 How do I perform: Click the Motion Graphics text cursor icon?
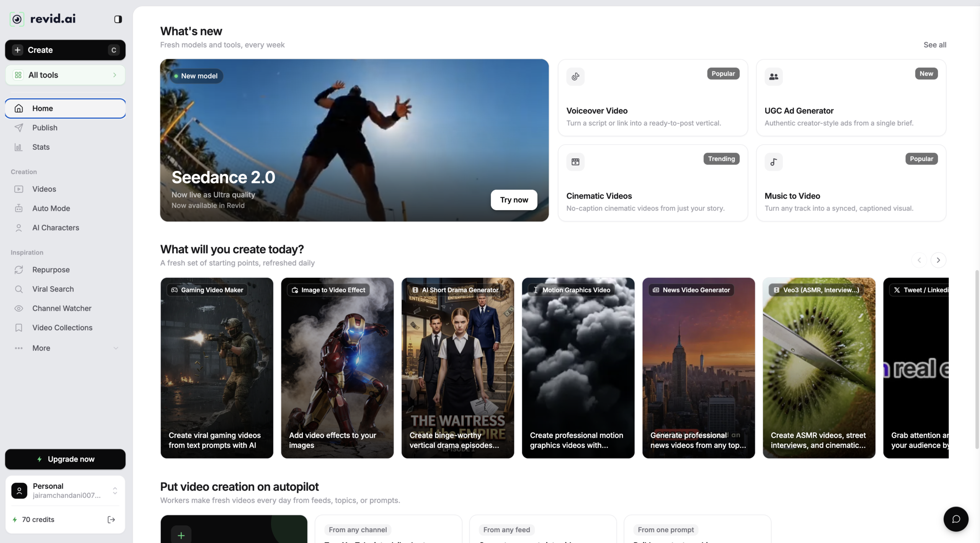[536, 290]
